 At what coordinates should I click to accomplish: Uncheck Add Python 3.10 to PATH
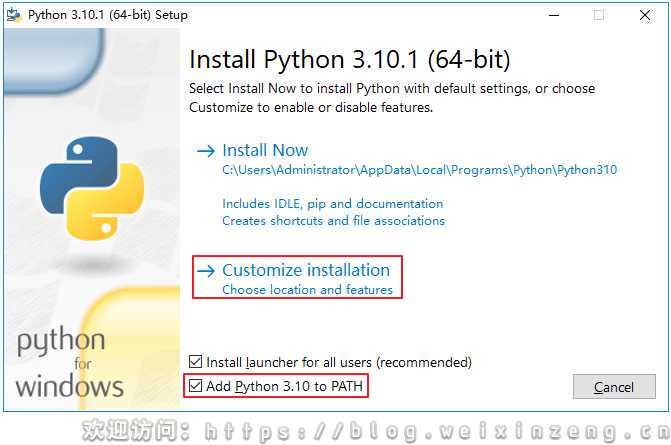pyautogui.click(x=195, y=386)
